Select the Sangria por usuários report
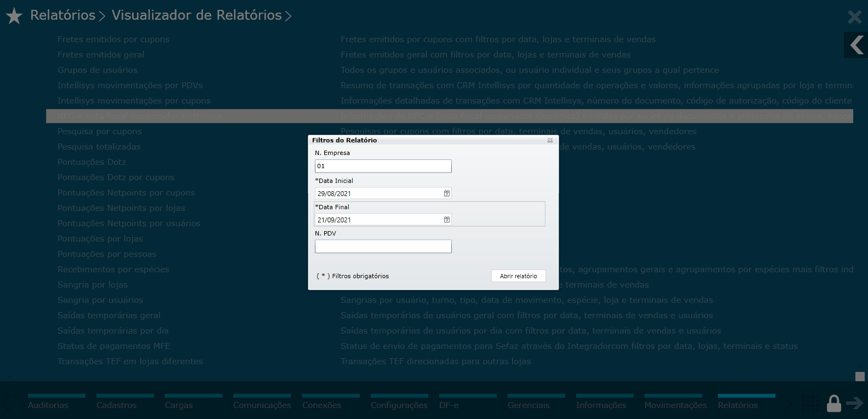Screen dimensions: 868x419 pyautogui.click(x=100, y=300)
